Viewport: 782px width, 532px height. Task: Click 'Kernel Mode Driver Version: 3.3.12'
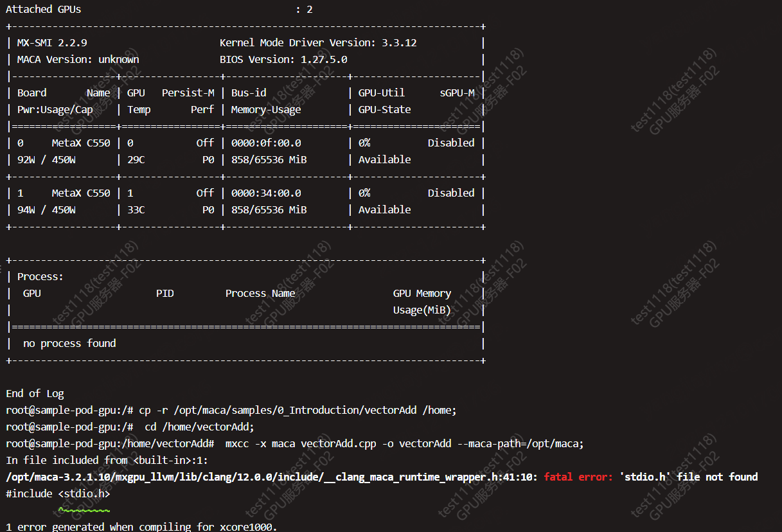point(318,43)
